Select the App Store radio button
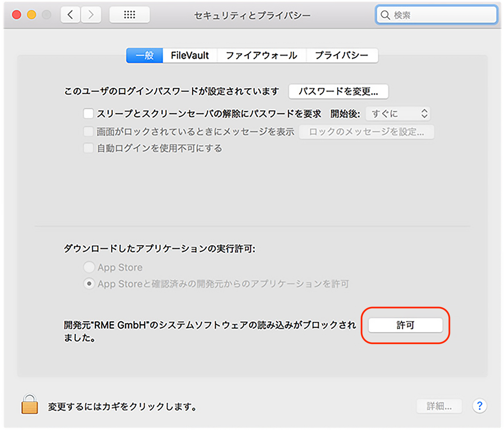504x432 pixels. click(x=89, y=267)
